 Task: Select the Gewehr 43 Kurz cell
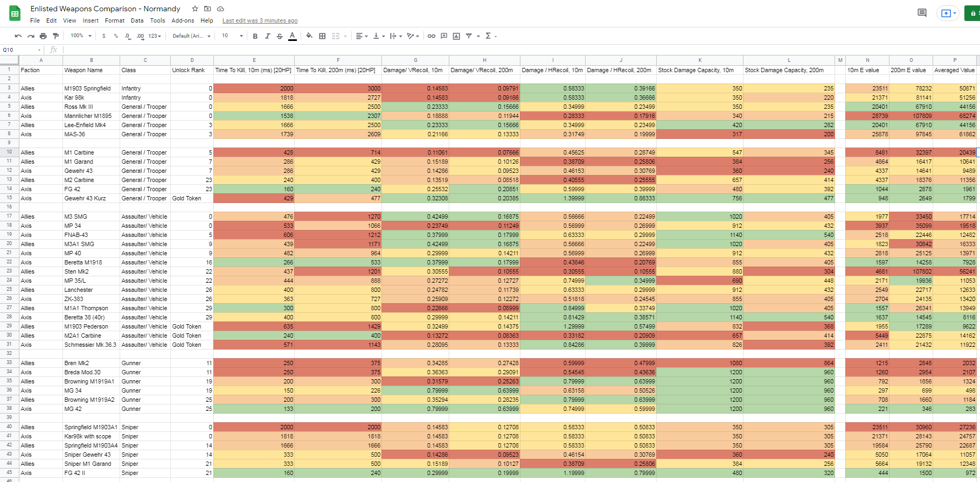91,198
